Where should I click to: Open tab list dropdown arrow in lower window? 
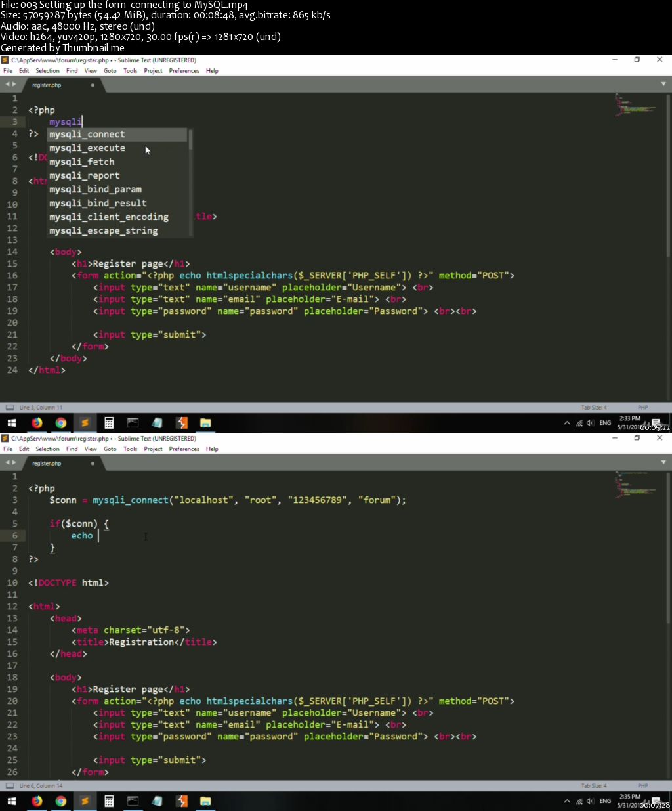(x=663, y=463)
